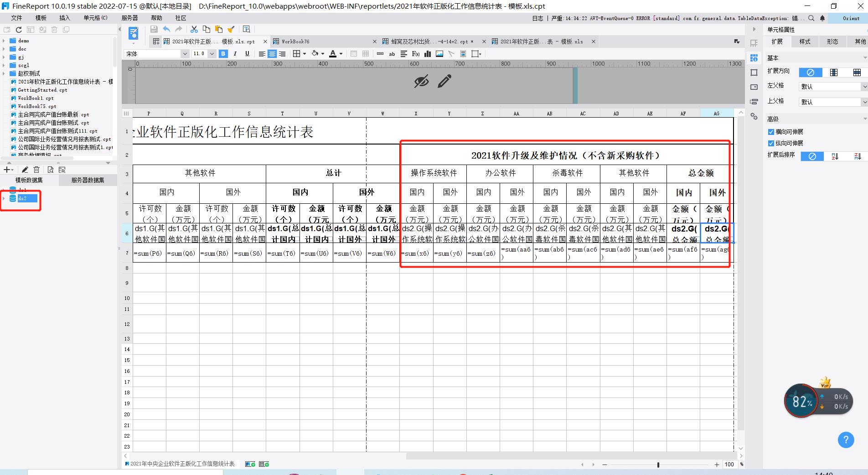Expand the scgl folder

coord(4,65)
